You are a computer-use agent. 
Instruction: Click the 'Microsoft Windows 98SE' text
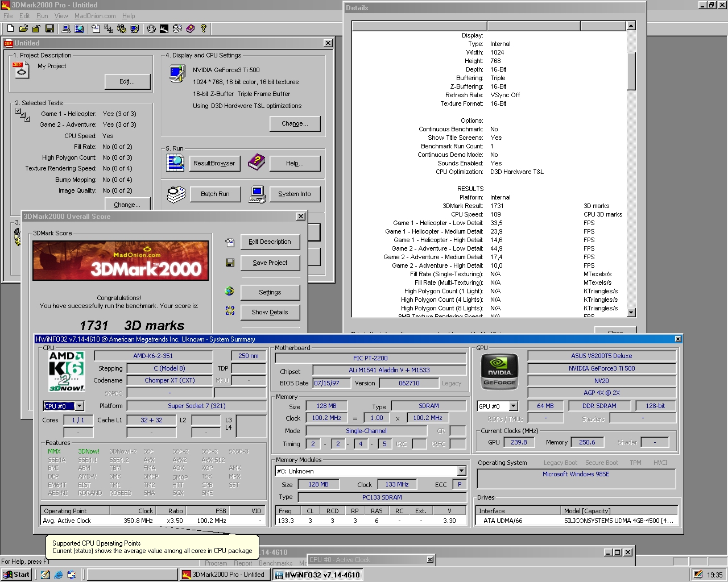[576, 474]
